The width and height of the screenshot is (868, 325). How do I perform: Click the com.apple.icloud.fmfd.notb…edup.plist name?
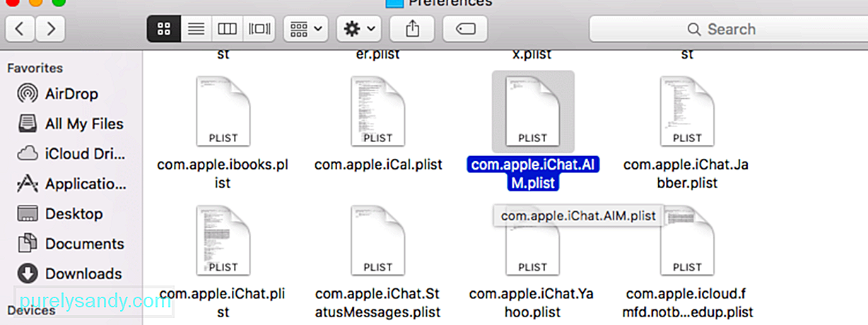pyautogui.click(x=687, y=302)
